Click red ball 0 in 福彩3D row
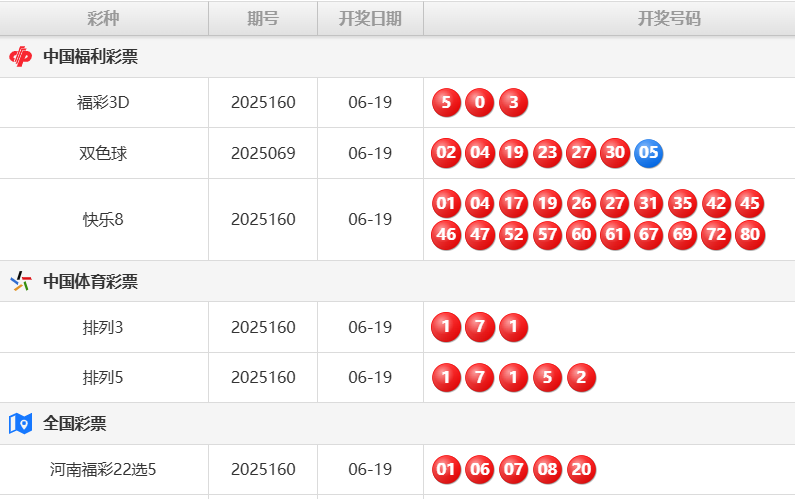Viewport: 795px width, 499px height. [480, 102]
